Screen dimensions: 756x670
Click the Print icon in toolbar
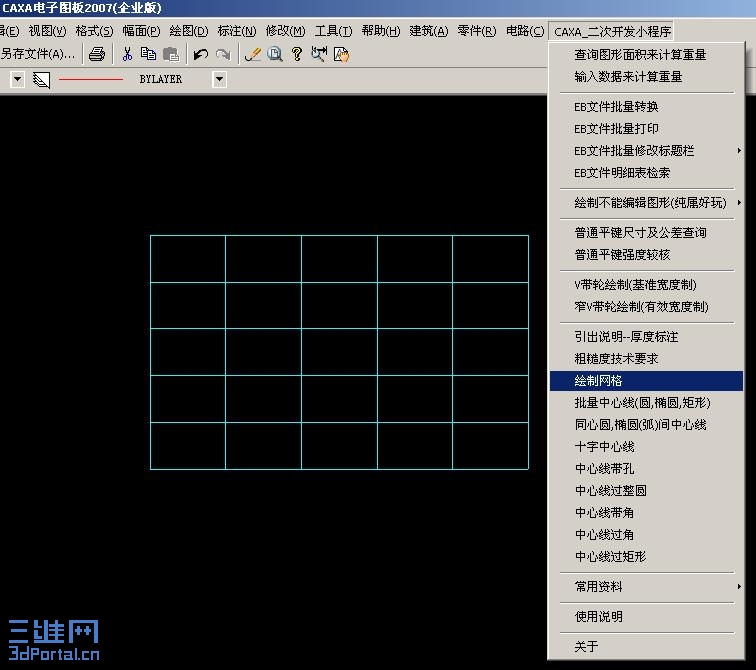pos(97,54)
